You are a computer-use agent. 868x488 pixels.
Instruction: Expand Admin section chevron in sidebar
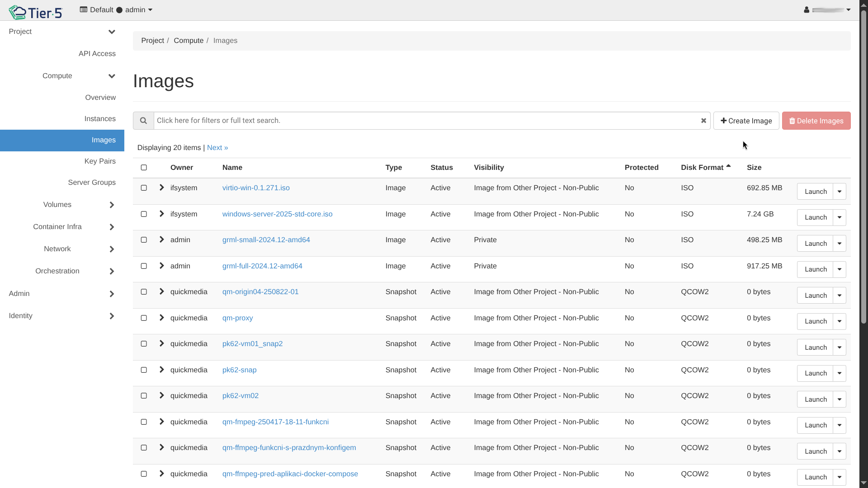[112, 294]
